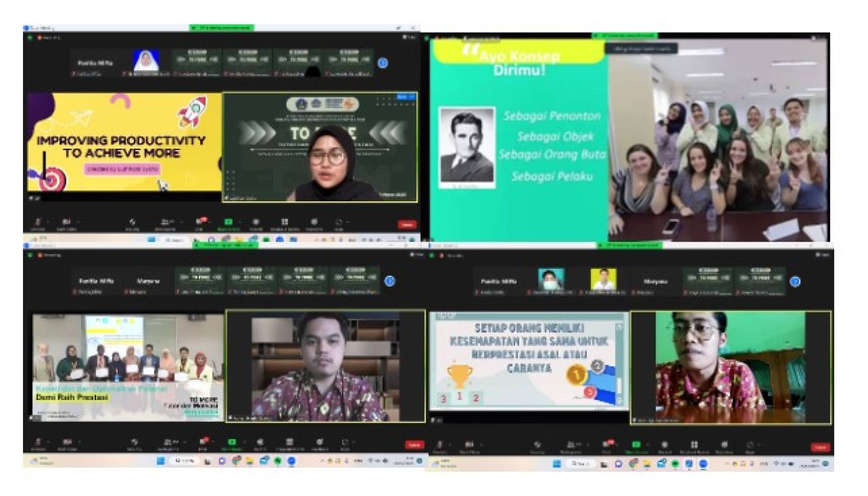Select the hijab woman's participant thumbnail in top strip
868x496 pixels.
[146, 61]
